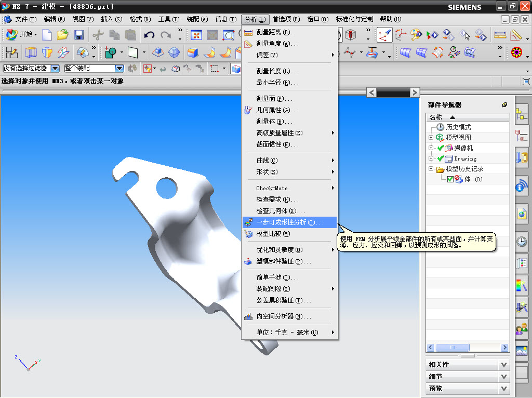Screen dimensions: 532x398
Task: Open 插入(S) menu
Action: 112,19
